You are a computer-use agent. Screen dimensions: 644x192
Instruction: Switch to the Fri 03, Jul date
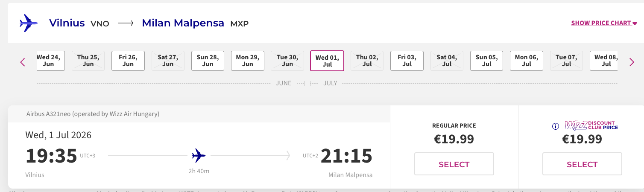pos(407,61)
